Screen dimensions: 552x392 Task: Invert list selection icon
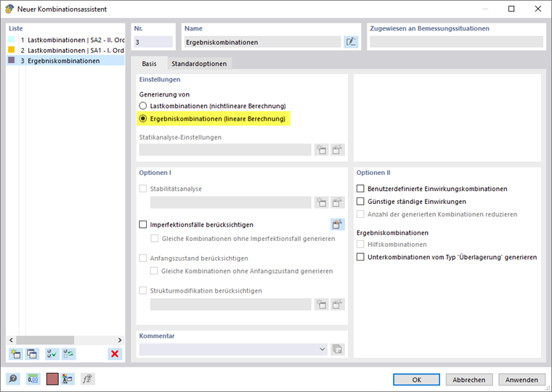coord(68,354)
